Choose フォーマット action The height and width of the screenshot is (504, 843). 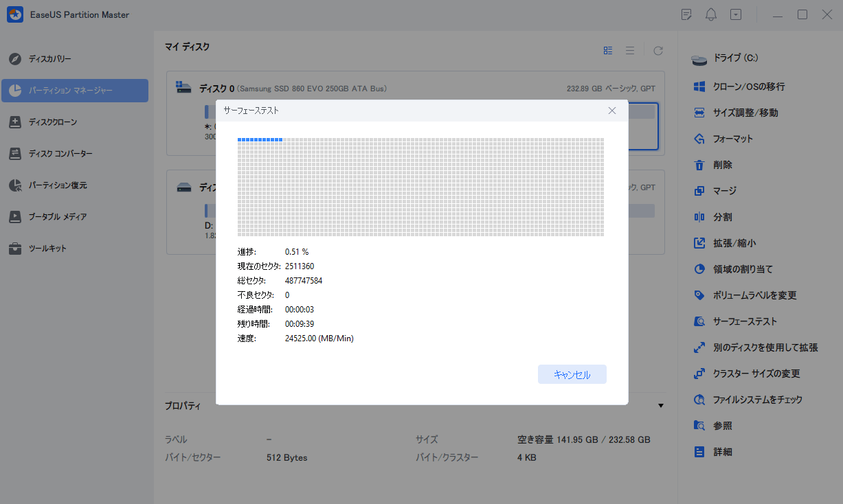coord(733,139)
